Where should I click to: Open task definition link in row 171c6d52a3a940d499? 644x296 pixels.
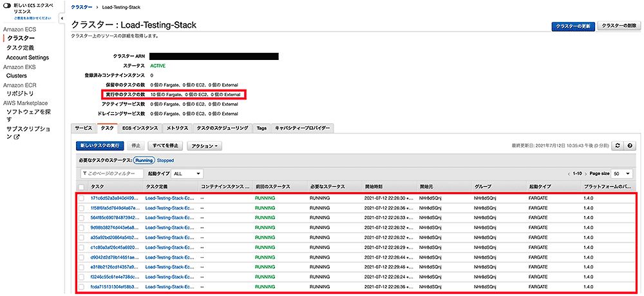tap(169, 198)
